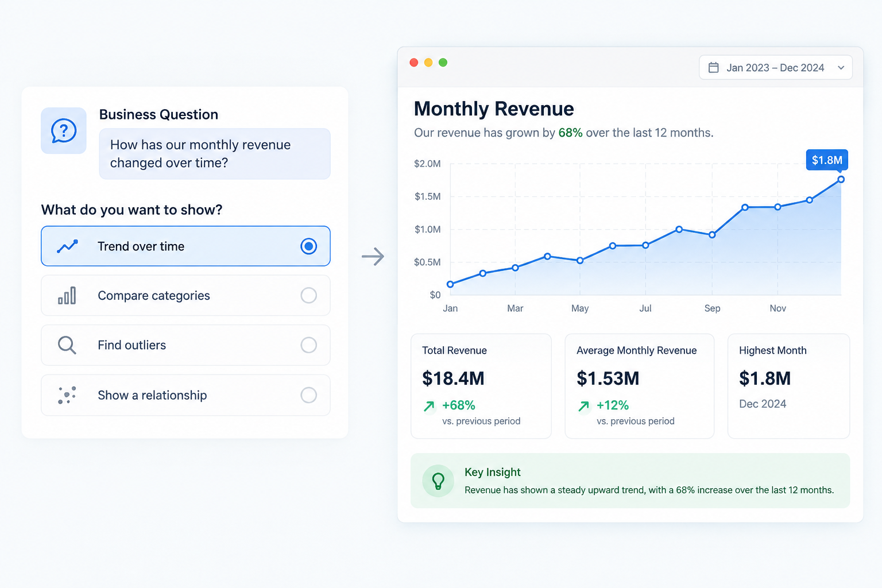Viewport: 882px width, 588px height.
Task: Click the calendar icon in the date range picker
Action: tap(713, 68)
